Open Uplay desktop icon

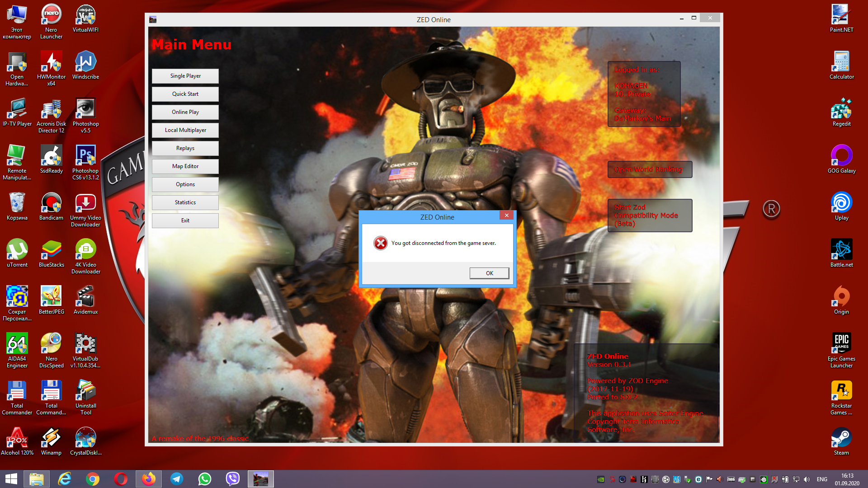(841, 206)
